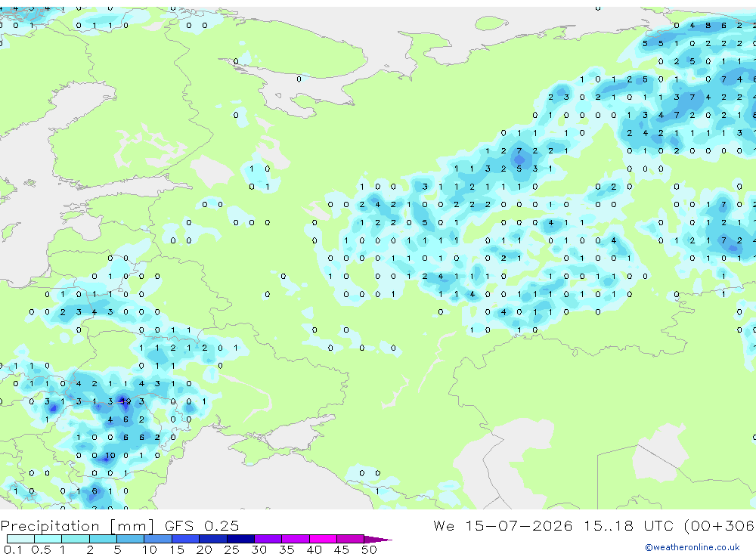The image size is (756, 554).
Task: Click the 'Precipitation [mm]' title text
Action: click(77, 525)
